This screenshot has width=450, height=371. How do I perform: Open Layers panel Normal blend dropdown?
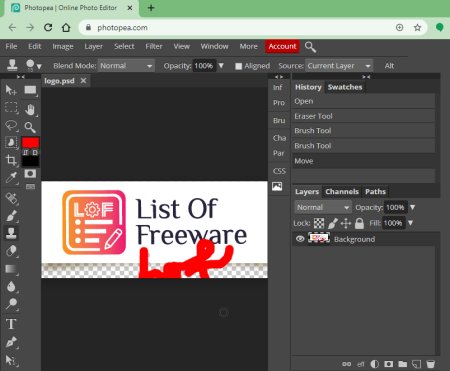323,207
